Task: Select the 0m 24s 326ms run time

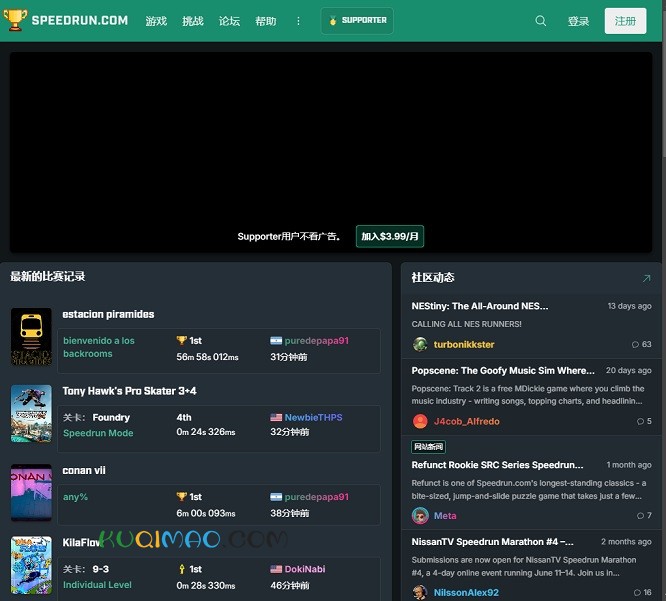Action: click(x=206, y=432)
